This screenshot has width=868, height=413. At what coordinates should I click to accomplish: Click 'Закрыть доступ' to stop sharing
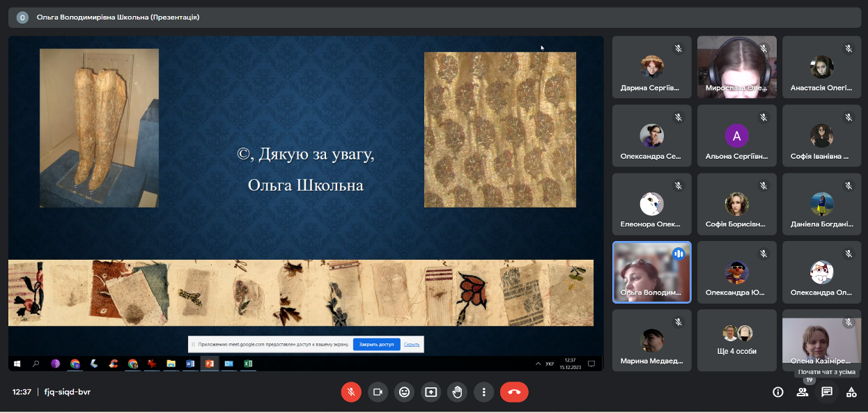(x=376, y=344)
